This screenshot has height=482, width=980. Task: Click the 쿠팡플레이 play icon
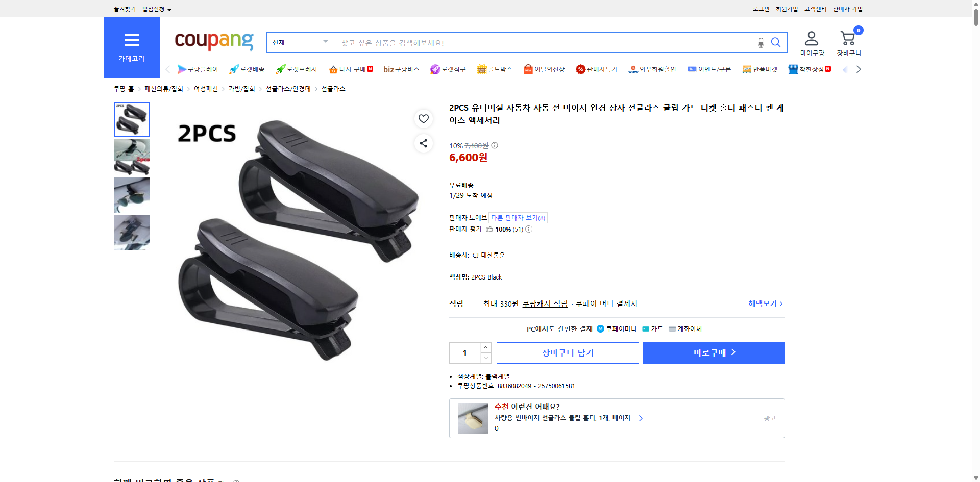[182, 69]
